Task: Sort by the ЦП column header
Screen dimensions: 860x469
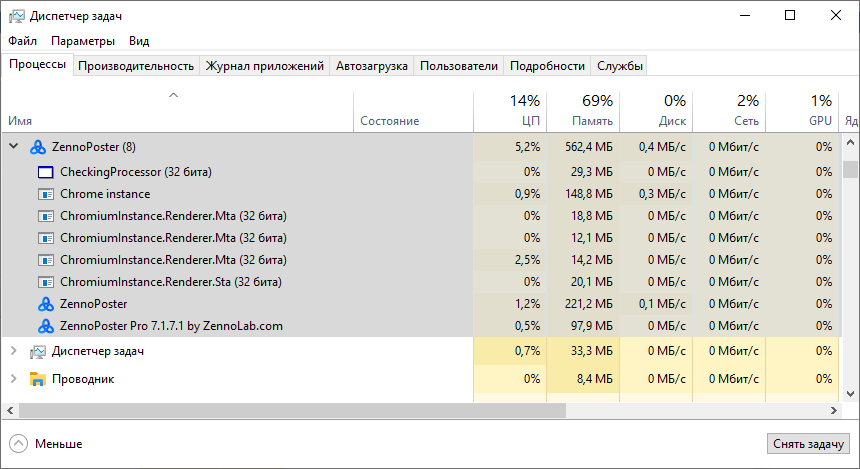Action: (510, 110)
